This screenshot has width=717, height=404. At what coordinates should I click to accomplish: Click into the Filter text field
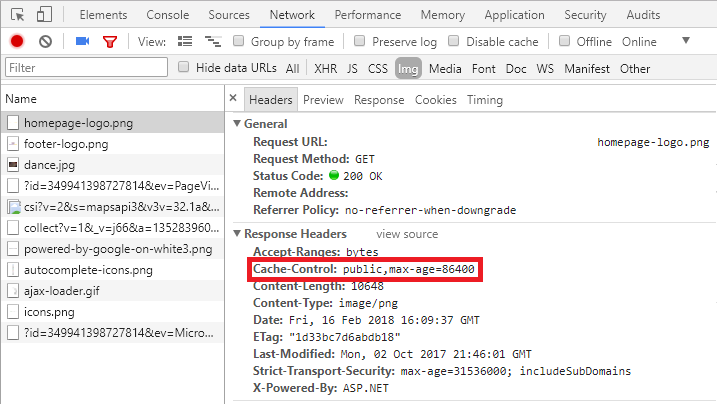(x=86, y=68)
